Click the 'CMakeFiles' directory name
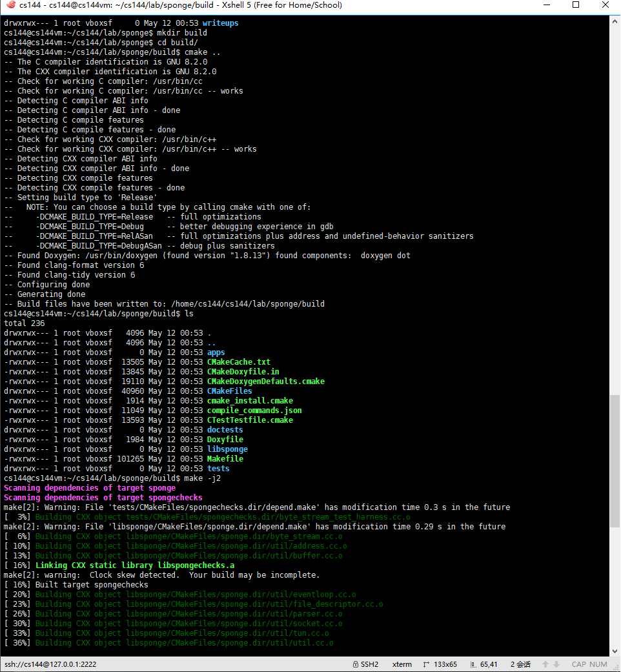Image resolution: width=621 pixels, height=672 pixels. (229, 391)
